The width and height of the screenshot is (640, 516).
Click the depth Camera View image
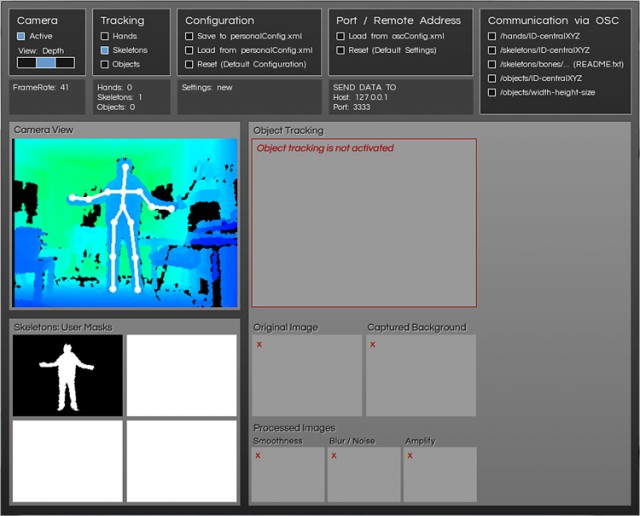coord(125,222)
